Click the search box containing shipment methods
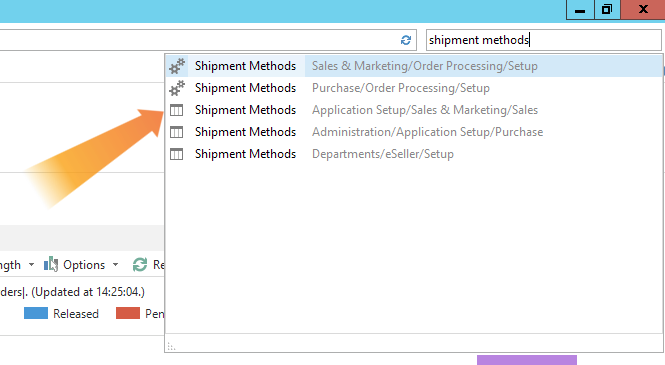This screenshot has height=365, width=665. [544, 40]
